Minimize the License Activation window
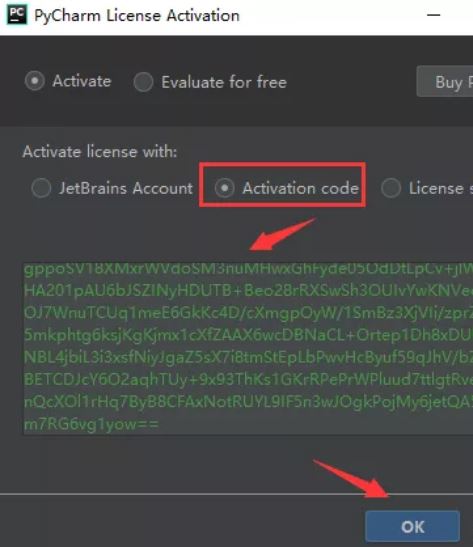Viewport: 473px width, 547px height. click(x=434, y=15)
